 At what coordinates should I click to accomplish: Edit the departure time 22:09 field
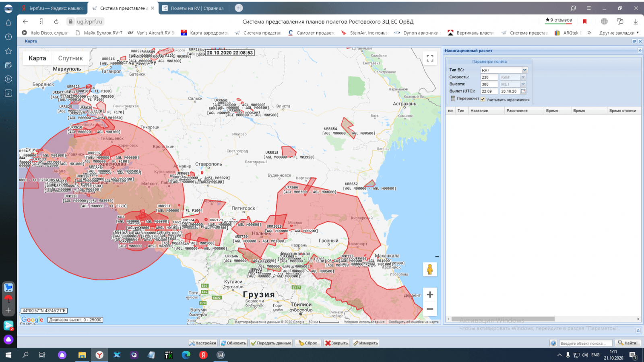(488, 91)
